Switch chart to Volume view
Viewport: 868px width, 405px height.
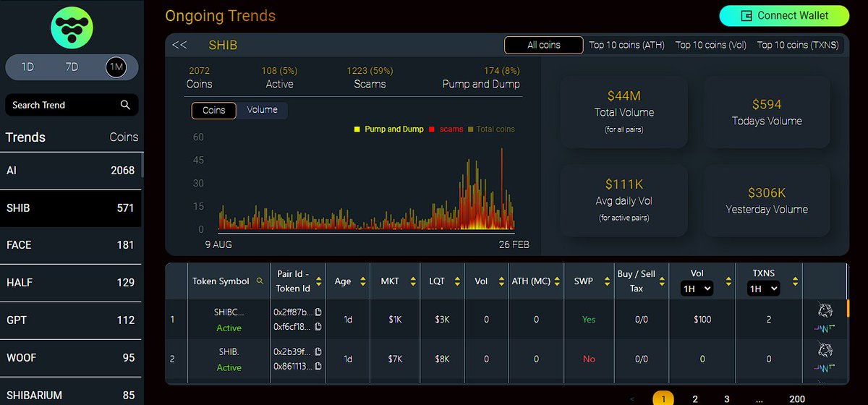262,110
